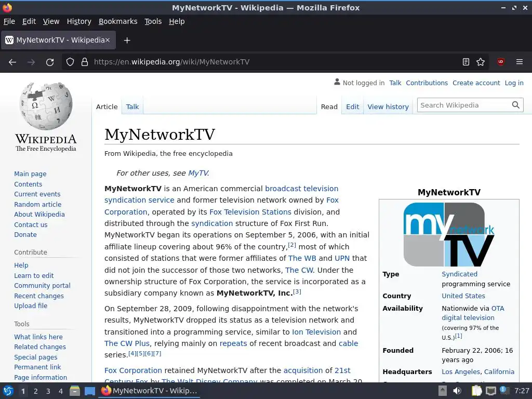The image size is (532, 399).
Task: Open Random article in the sidebar
Action: click(37, 204)
